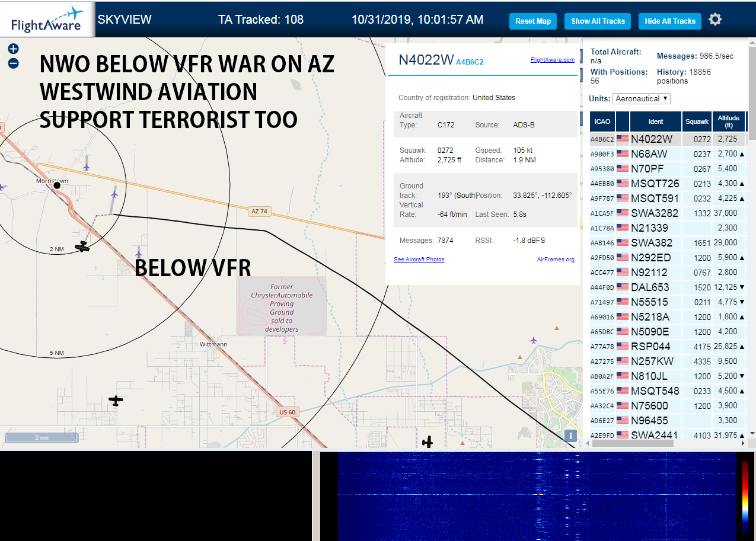The image size is (756, 541).
Task: Select the N21339 aircraft row
Action: point(668,228)
